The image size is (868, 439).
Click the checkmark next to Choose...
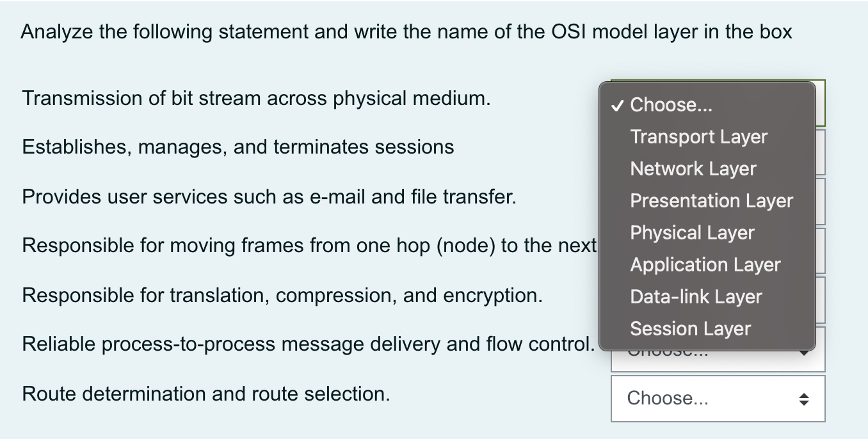coord(616,105)
